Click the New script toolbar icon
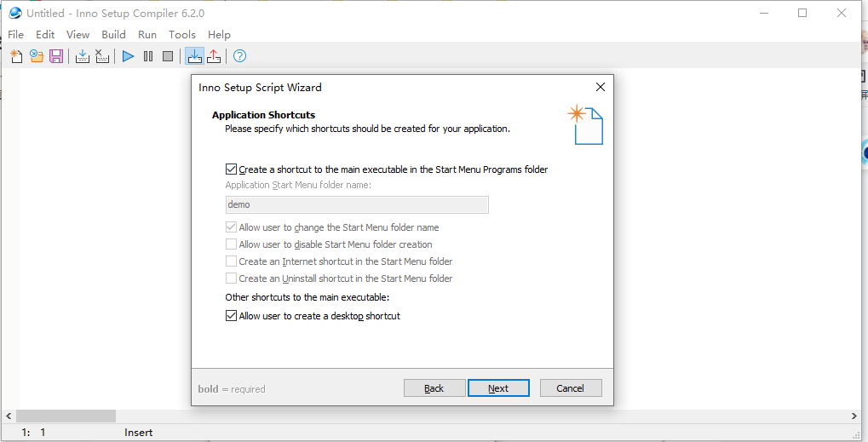Screen dimensions: 868x442 16,56
